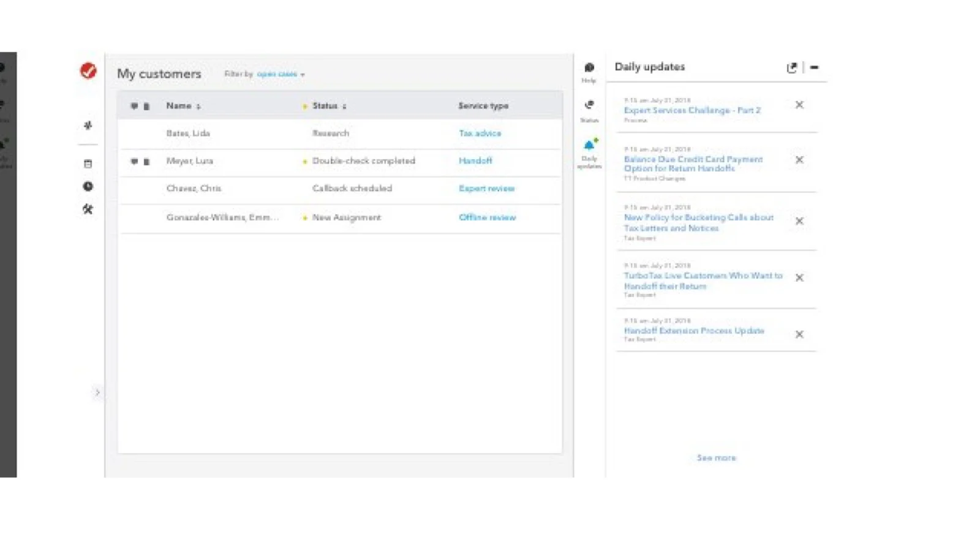Select customer Meyer, Luna
This screenshot has width=980, height=551.
click(190, 161)
